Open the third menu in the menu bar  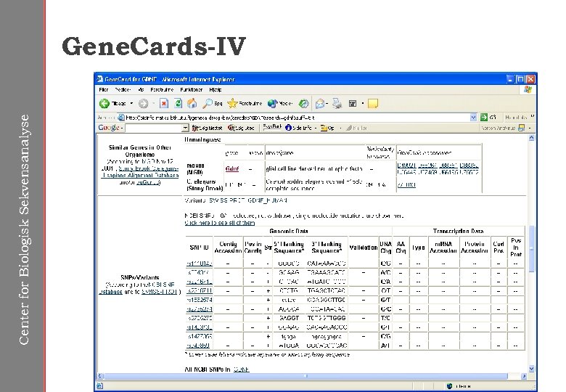pyautogui.click(x=141, y=89)
